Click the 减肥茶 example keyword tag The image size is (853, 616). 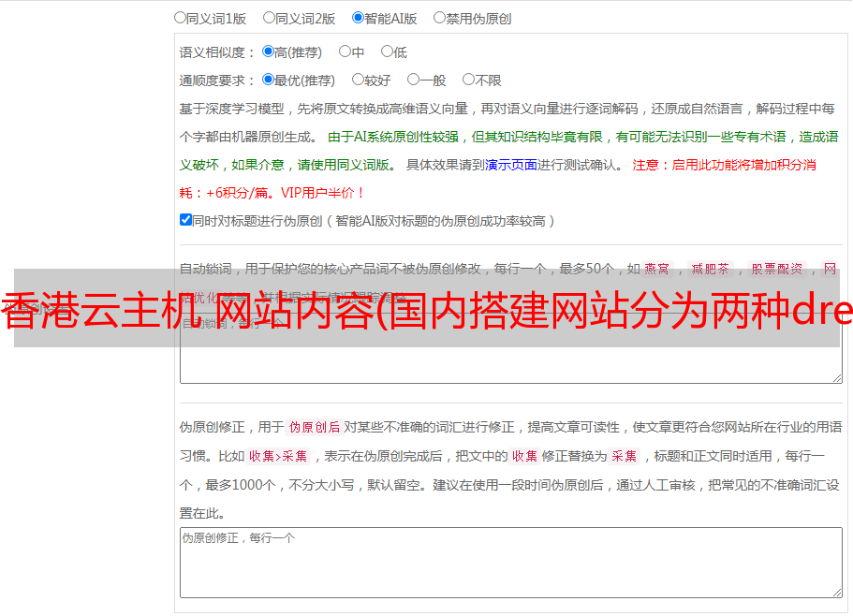710,269
